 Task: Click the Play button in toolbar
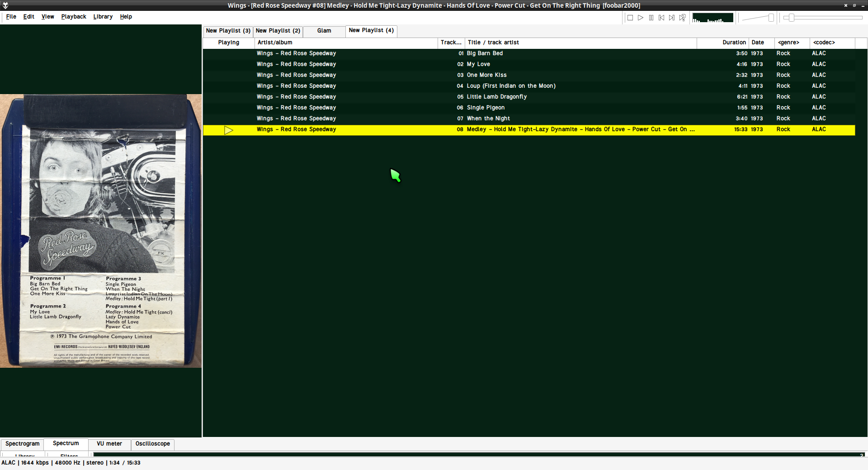click(641, 18)
